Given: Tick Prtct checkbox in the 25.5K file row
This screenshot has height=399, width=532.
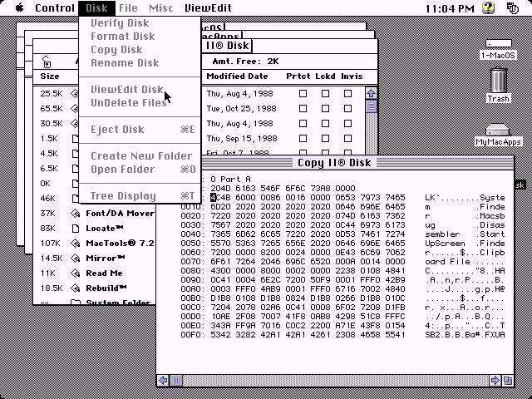Looking at the screenshot, I should coord(303,94).
